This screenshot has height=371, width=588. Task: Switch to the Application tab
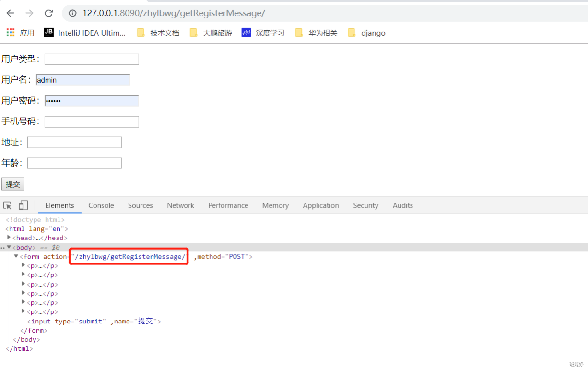click(321, 205)
